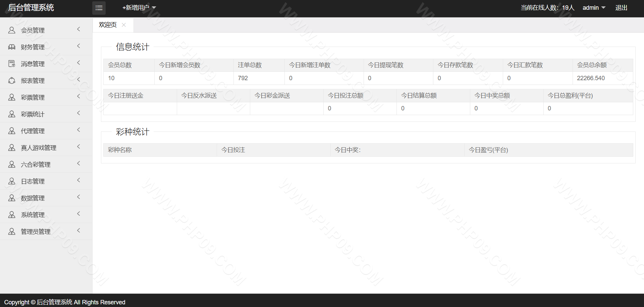Select the 欢迎页 tab

click(108, 25)
